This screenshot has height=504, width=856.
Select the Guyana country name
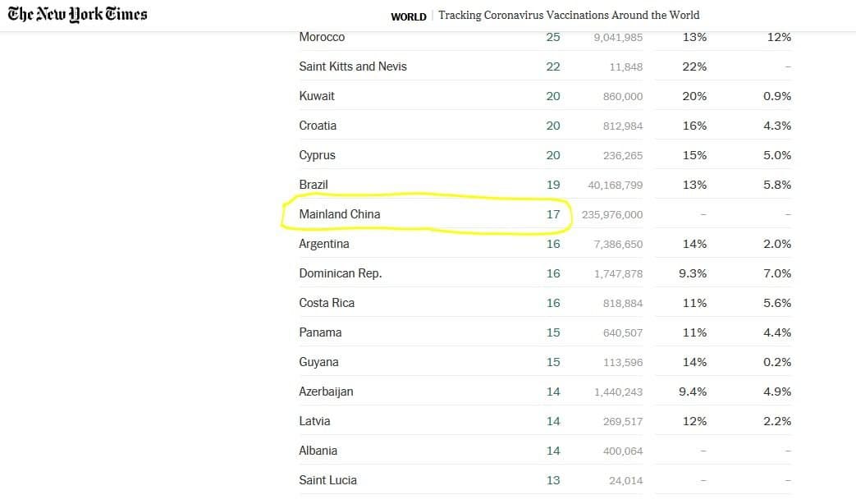tap(318, 363)
